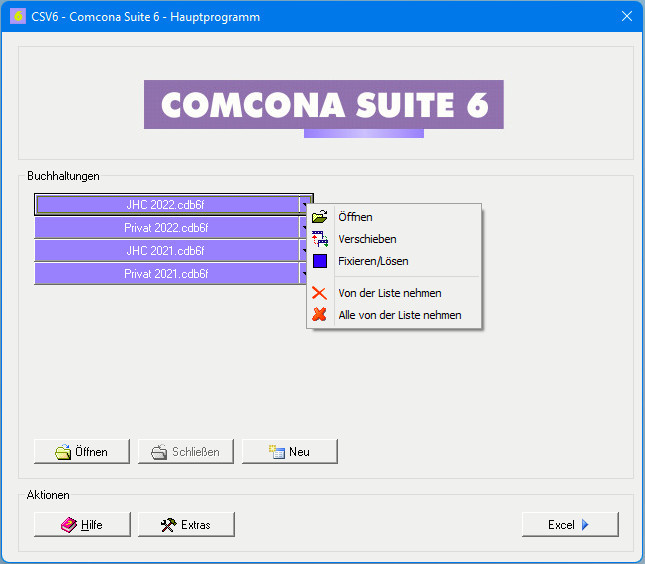Choose Fixieren/Lösen in the context menu
645x564 pixels.
click(x=394, y=261)
